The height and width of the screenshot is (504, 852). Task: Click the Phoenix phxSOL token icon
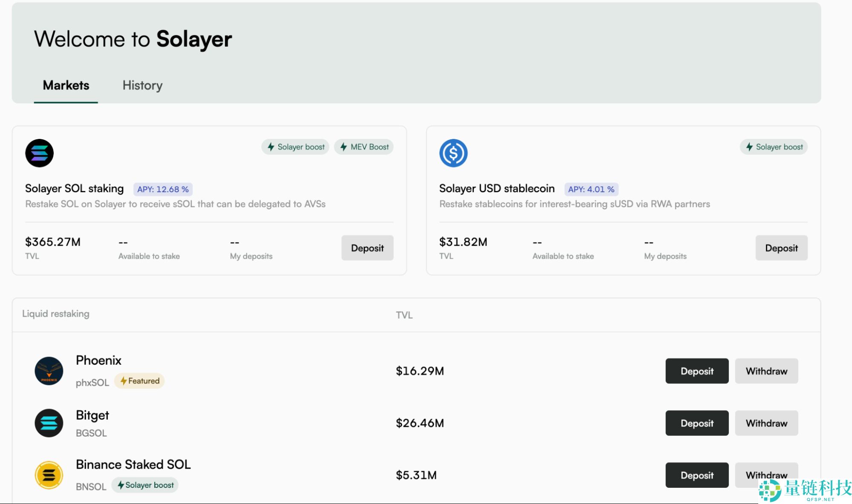tap(49, 371)
